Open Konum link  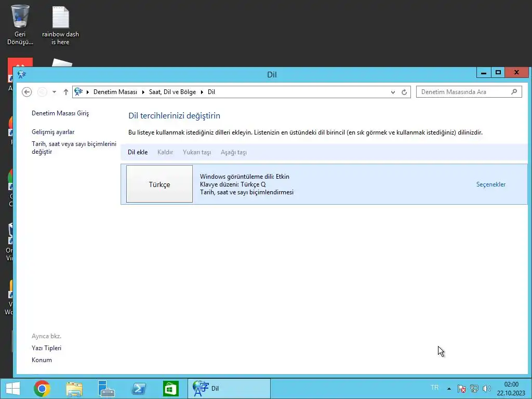coord(42,360)
